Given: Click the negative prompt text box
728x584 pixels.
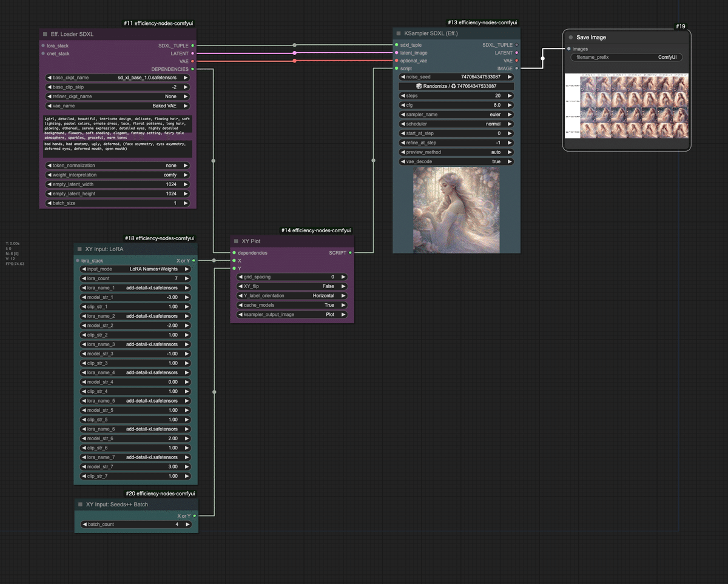Looking at the screenshot, I should click(x=118, y=149).
